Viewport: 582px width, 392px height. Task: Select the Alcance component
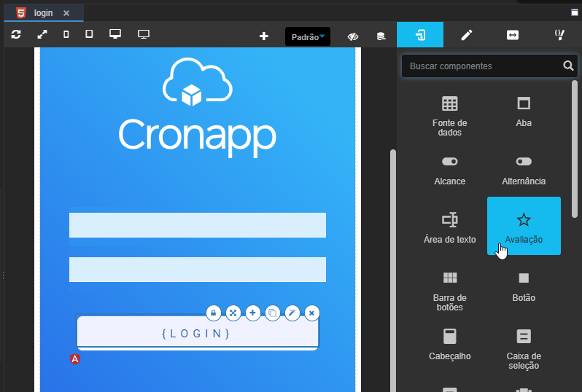(x=449, y=170)
